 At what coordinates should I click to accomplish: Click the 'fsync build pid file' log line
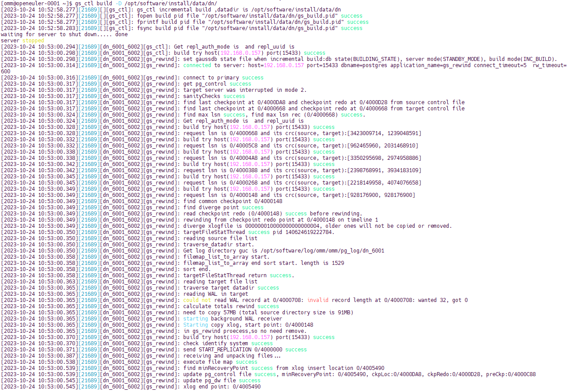pos(182,28)
